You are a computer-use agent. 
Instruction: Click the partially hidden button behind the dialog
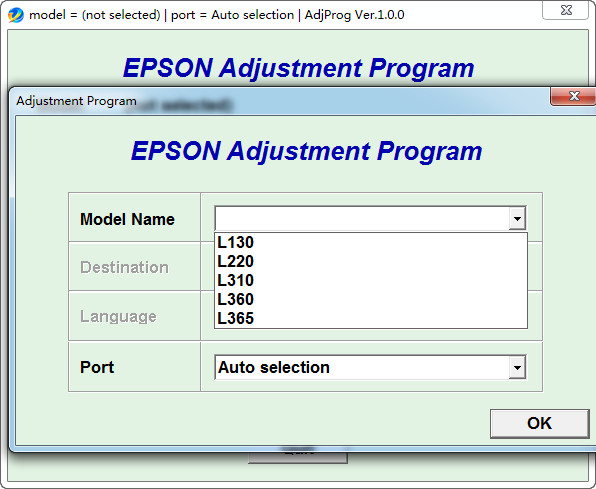pos(298,457)
